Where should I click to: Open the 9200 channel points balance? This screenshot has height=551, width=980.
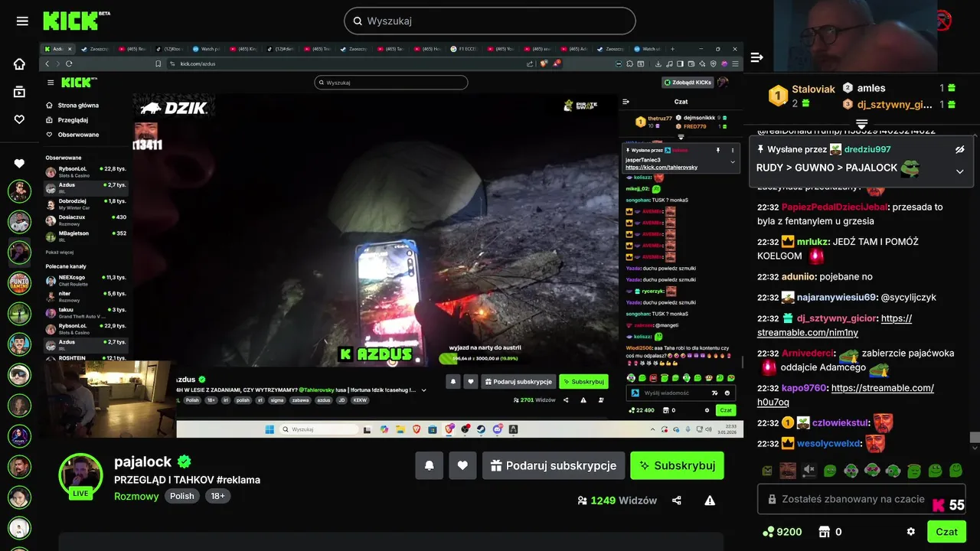pyautogui.click(x=782, y=531)
